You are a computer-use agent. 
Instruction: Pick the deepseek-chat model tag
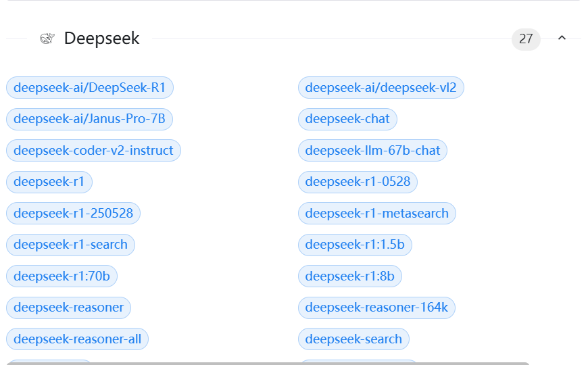click(347, 119)
